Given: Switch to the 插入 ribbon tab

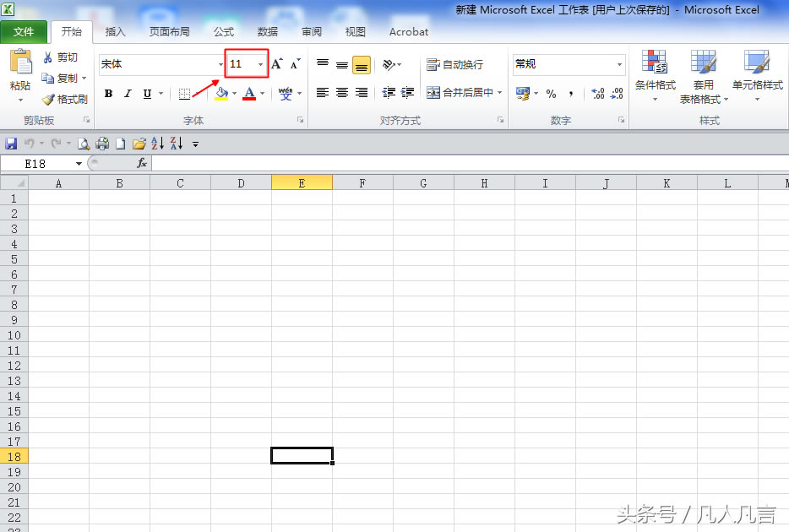Looking at the screenshot, I should 116,32.
